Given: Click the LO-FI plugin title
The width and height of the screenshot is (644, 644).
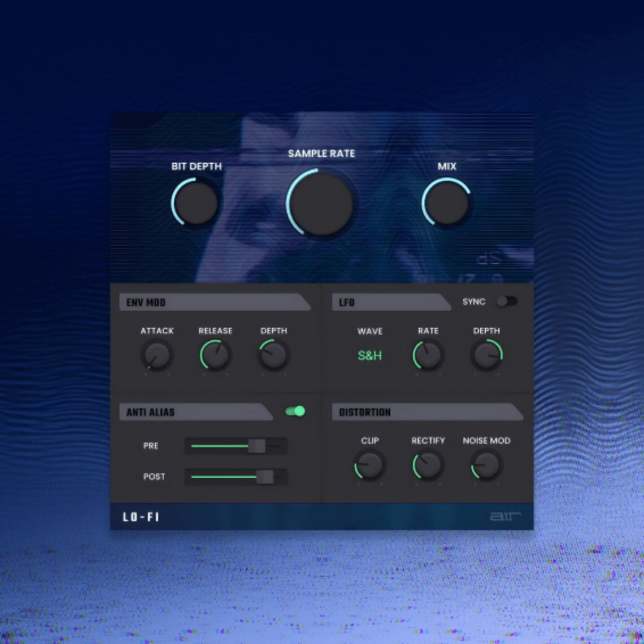Looking at the screenshot, I should coord(141,517).
